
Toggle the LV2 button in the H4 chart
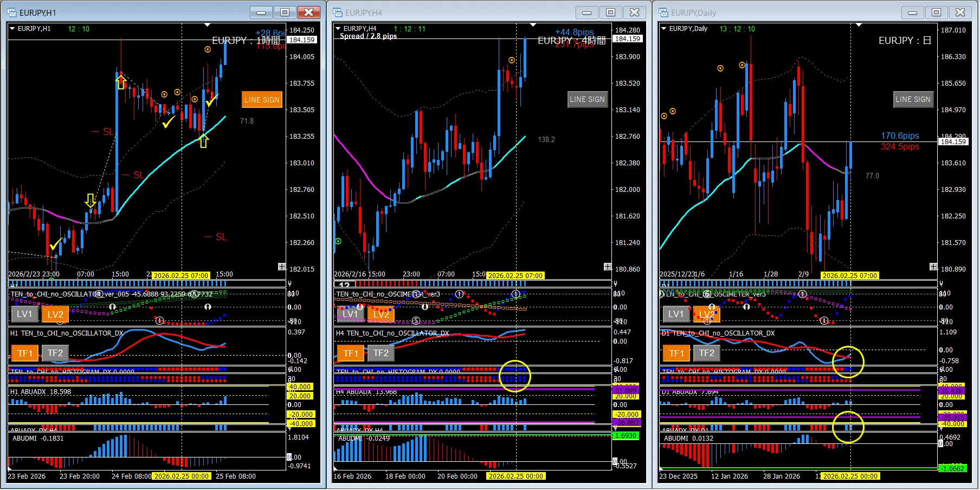click(381, 314)
